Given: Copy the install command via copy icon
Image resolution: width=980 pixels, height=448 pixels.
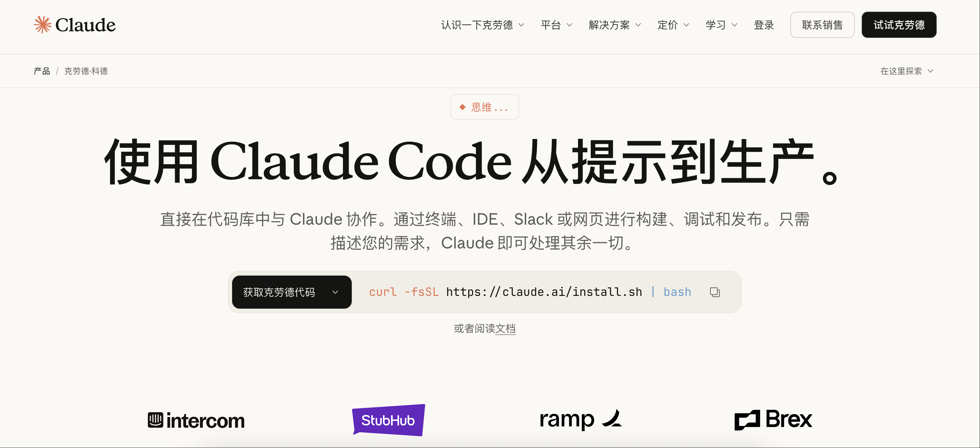Looking at the screenshot, I should click(715, 292).
